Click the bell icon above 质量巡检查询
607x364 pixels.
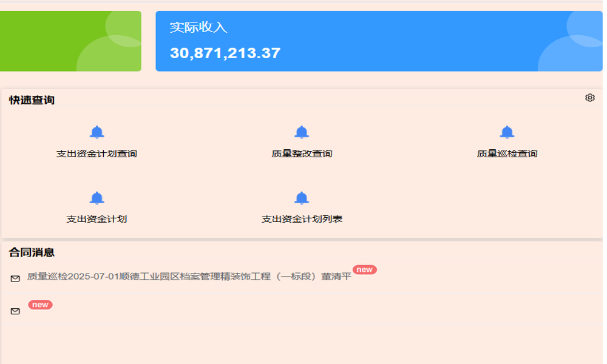[507, 132]
